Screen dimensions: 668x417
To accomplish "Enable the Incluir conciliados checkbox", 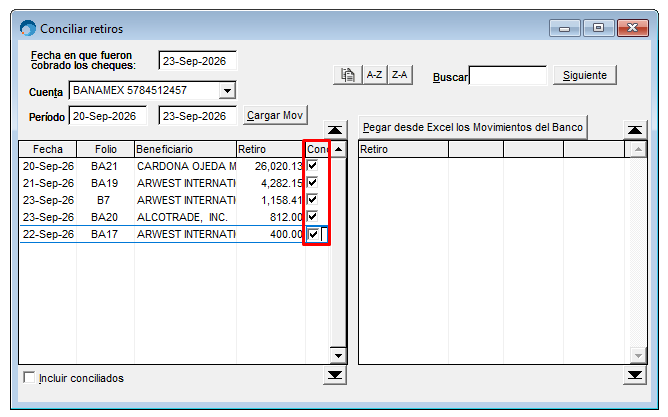I will coord(29,377).
